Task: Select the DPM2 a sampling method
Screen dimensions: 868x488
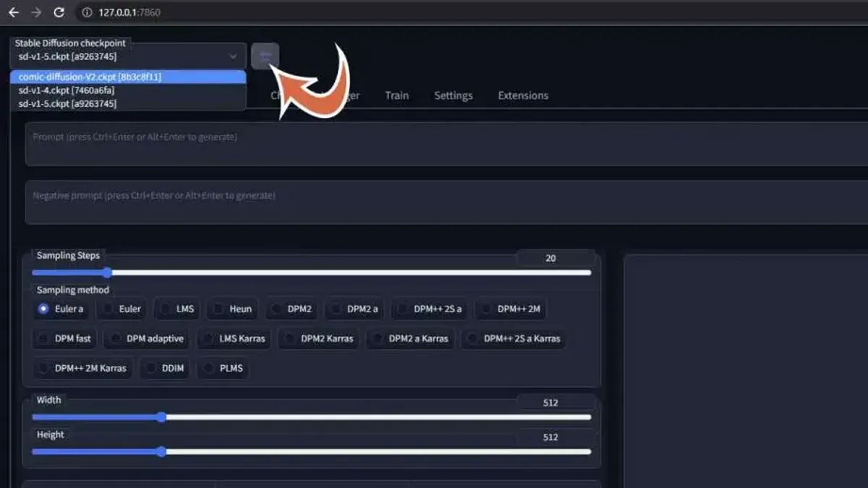Action: tap(354, 309)
